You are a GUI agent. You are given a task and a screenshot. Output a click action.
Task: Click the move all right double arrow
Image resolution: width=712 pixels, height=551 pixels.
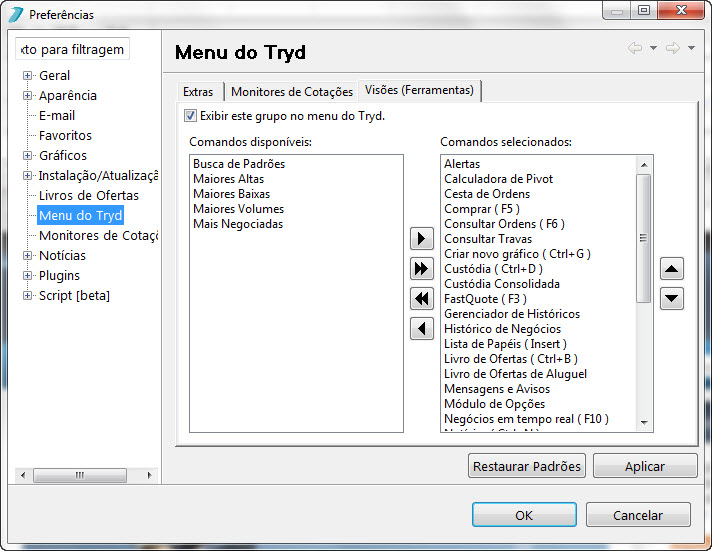[421, 268]
